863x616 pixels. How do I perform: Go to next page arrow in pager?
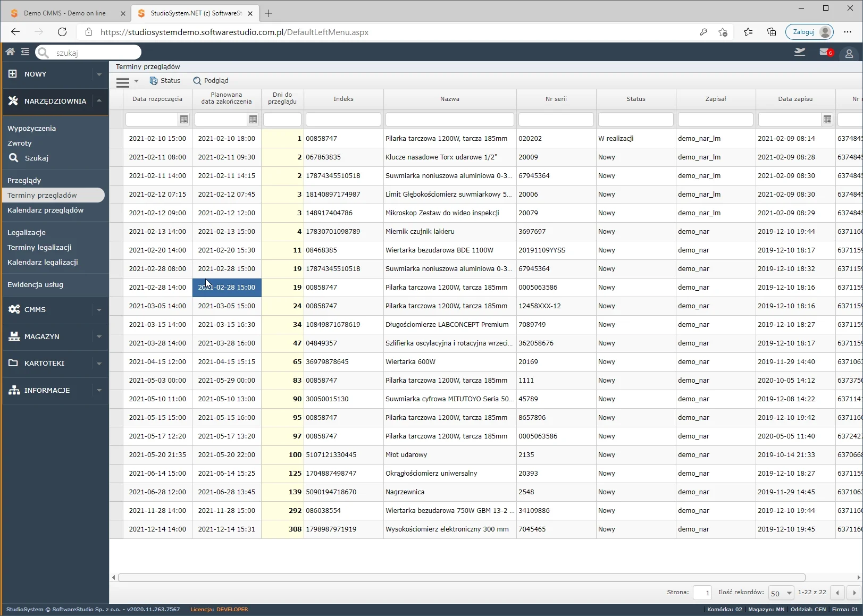tap(854, 593)
